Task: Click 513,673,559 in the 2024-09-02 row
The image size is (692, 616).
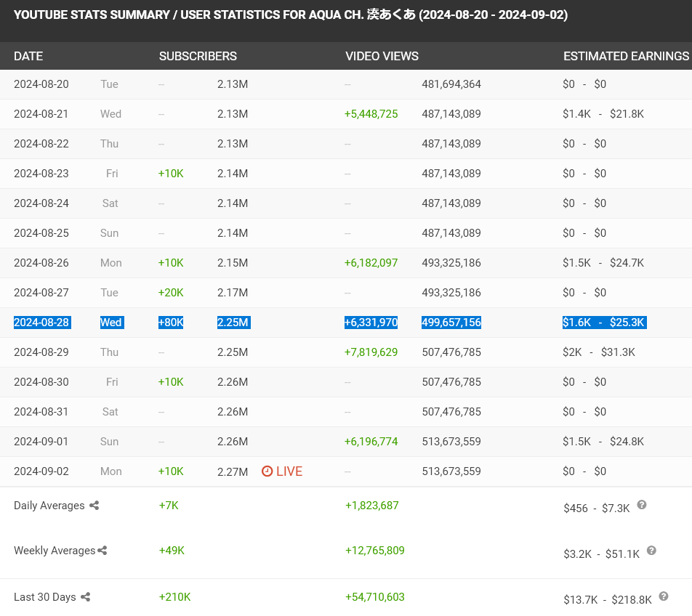Action: [x=451, y=471]
